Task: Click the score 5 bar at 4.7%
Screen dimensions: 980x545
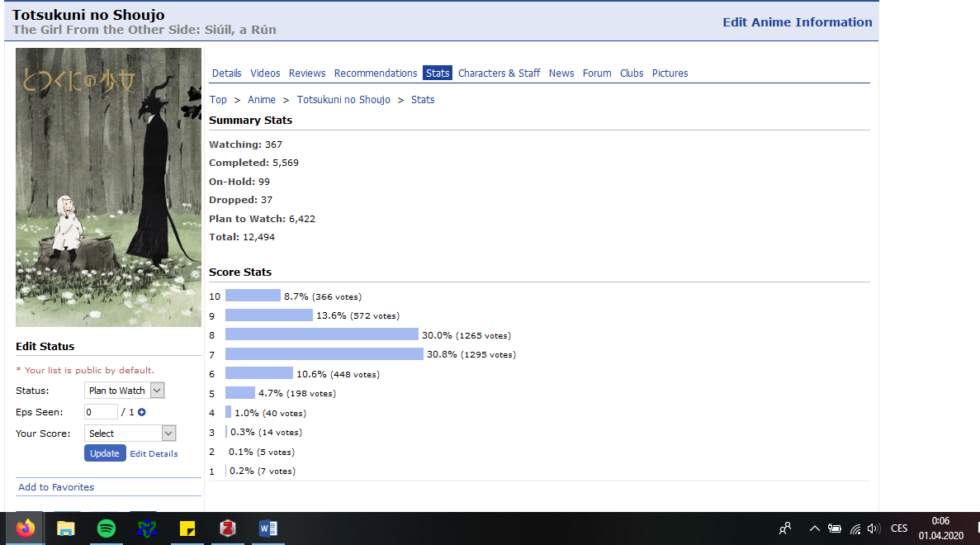Action: [240, 392]
